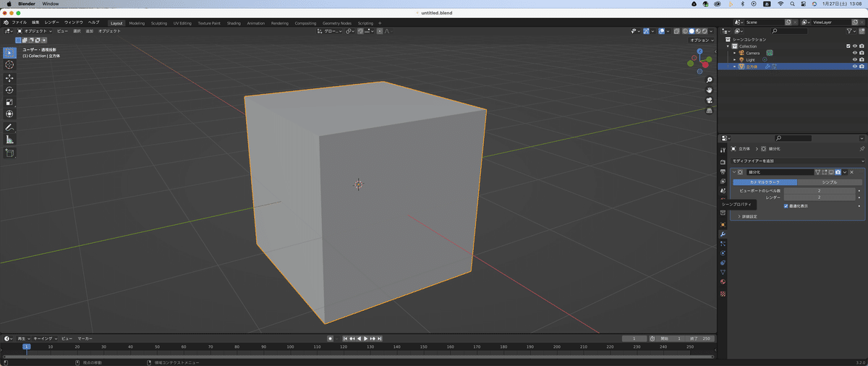This screenshot has width=868, height=366.
Task: Hide the Camera object in outliner
Action: point(854,53)
